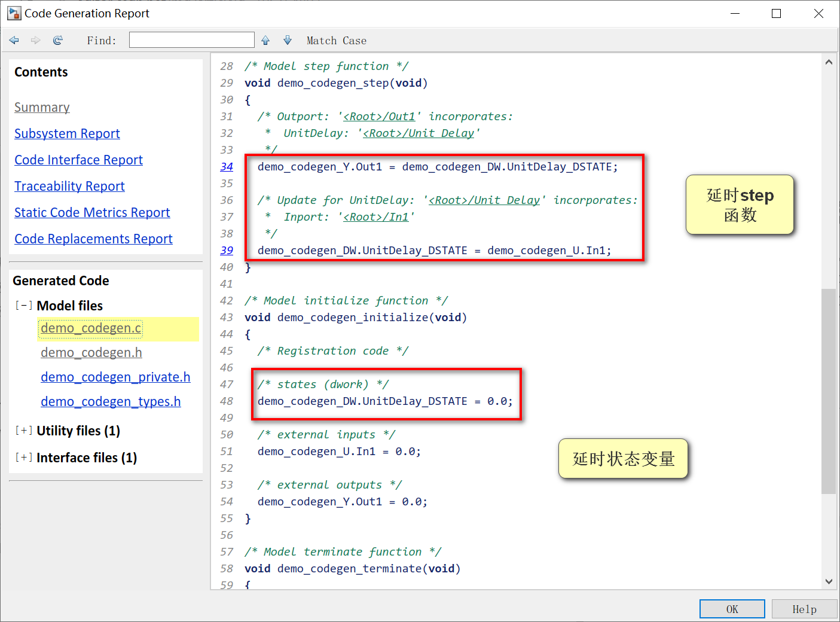The height and width of the screenshot is (622, 840).
Task: Follow the <Root>/In1 link on line 37
Action: [x=376, y=217]
